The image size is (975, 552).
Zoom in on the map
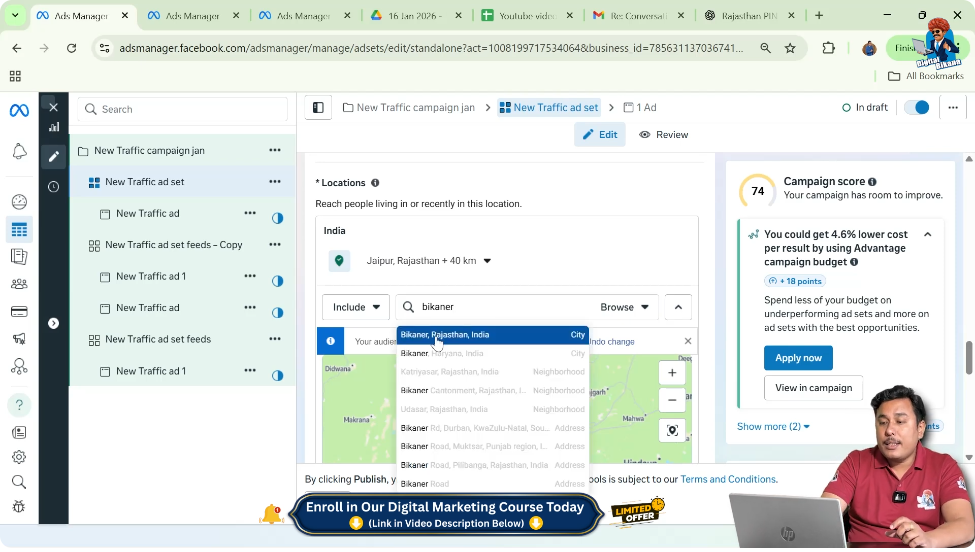click(672, 373)
